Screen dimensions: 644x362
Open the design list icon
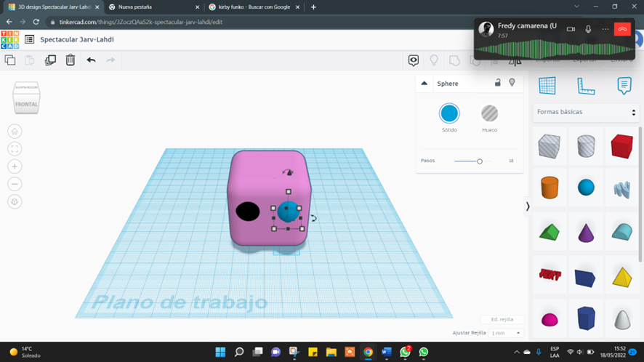[29, 39]
